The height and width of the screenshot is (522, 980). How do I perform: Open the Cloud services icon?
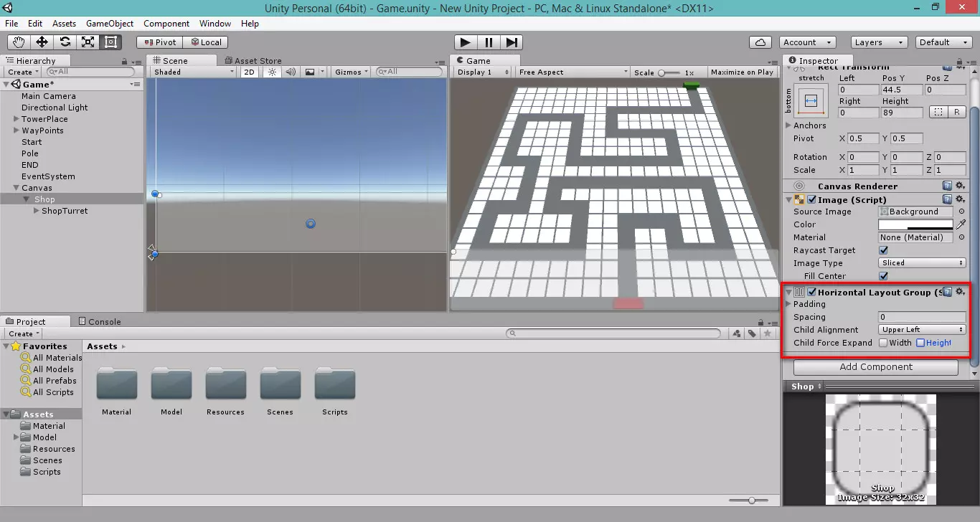[760, 42]
